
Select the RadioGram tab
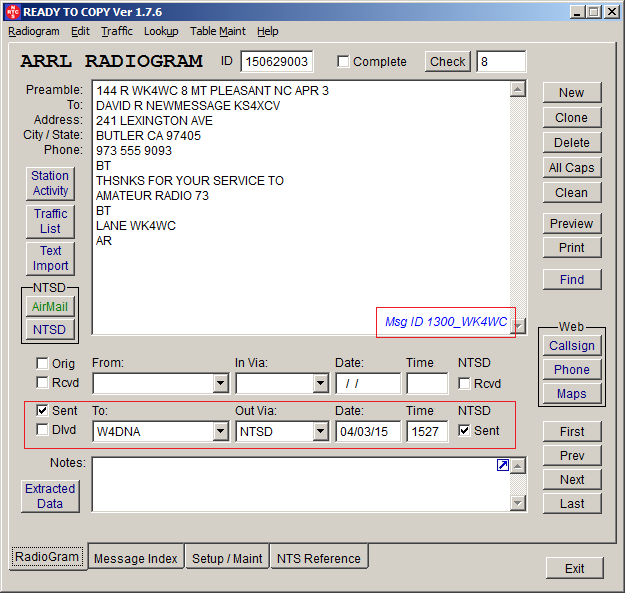click(x=47, y=557)
